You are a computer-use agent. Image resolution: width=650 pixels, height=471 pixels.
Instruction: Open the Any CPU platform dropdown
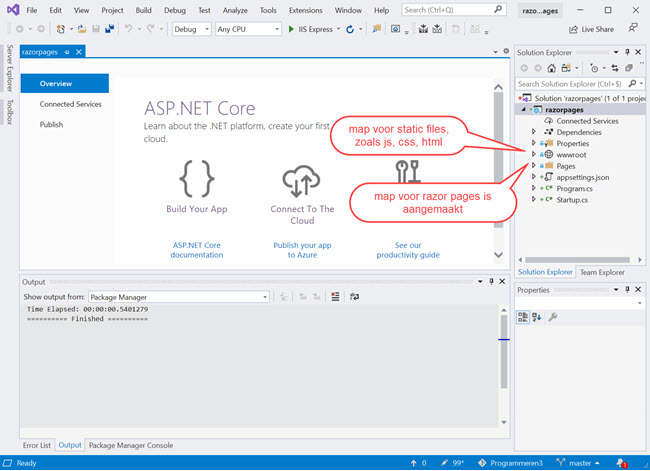(248, 29)
